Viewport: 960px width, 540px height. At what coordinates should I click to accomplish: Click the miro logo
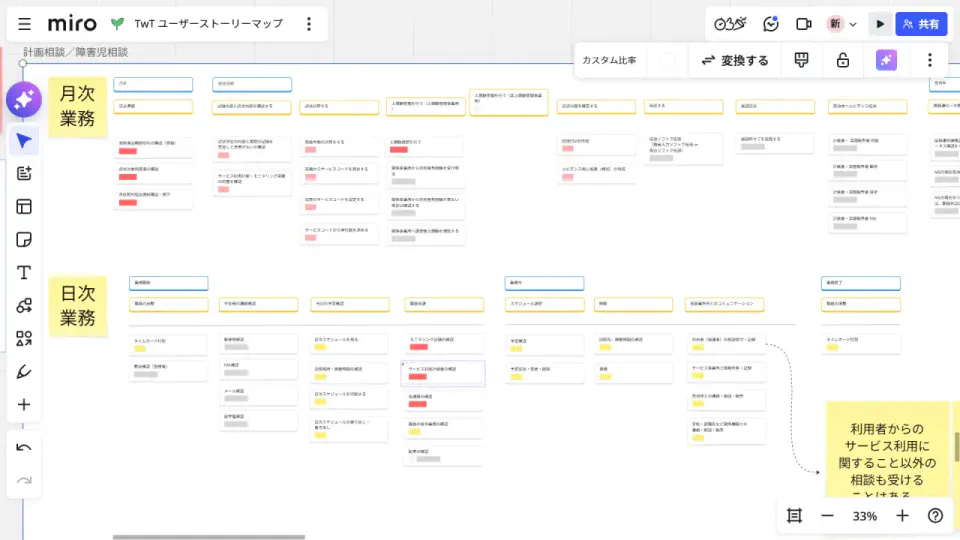pyautogui.click(x=72, y=24)
